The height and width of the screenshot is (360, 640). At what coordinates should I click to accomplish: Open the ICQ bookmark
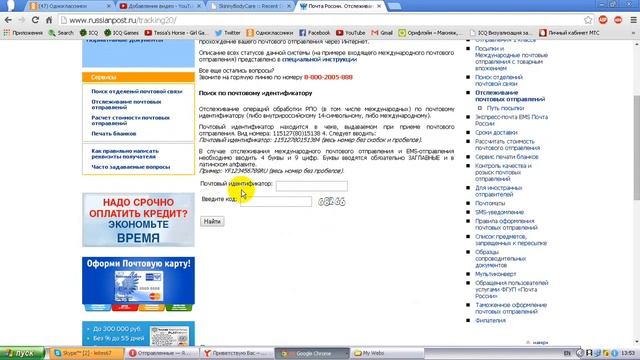[x=89, y=33]
